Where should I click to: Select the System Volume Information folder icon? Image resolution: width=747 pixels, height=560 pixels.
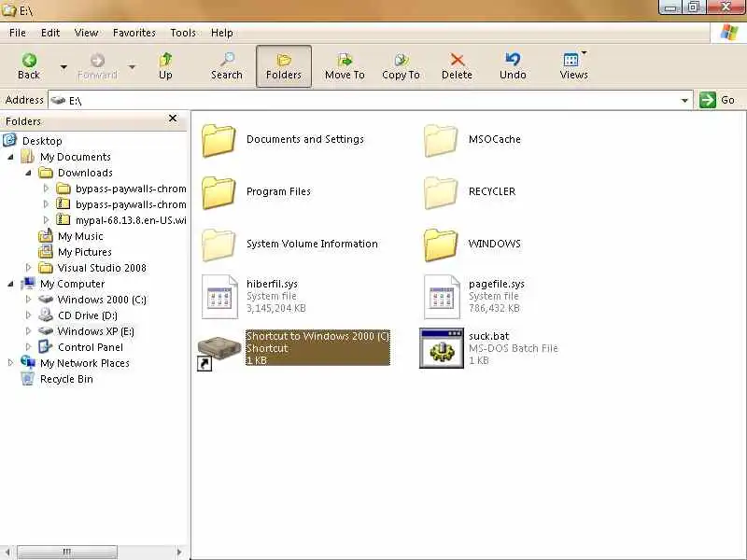click(x=218, y=245)
